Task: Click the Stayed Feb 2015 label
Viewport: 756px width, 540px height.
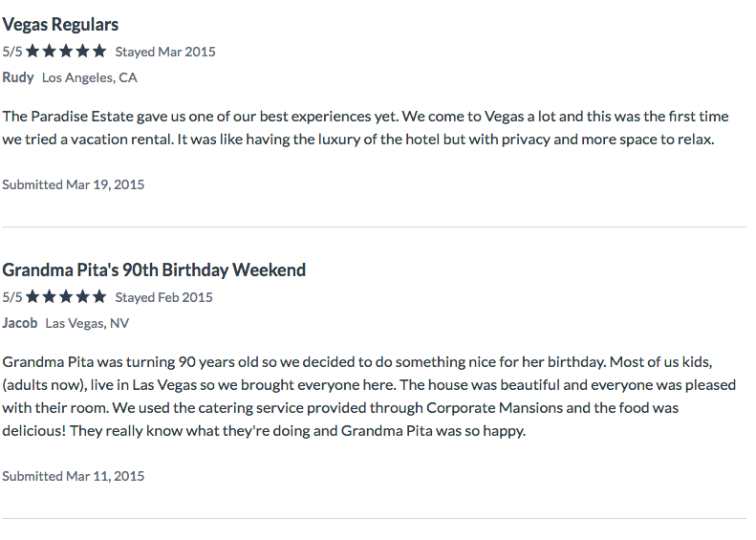Action: (164, 297)
